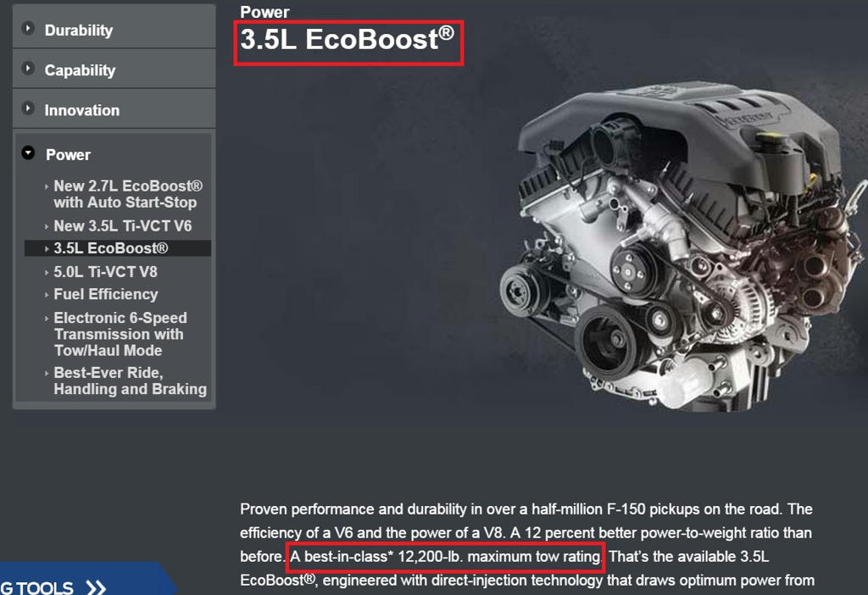
Task: Open Best-Ever Ride, Handling and Braking
Action: pyautogui.click(x=130, y=381)
